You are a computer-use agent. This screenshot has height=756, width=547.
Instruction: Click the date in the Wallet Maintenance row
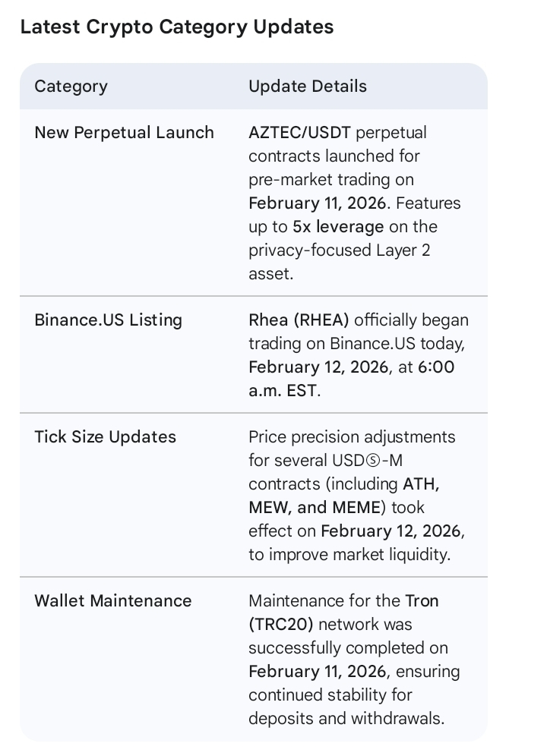click(x=319, y=672)
